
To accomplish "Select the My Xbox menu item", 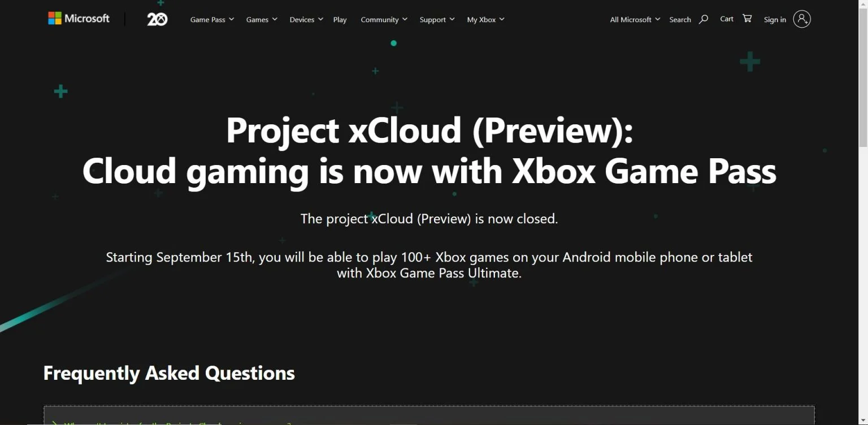I will coord(485,19).
